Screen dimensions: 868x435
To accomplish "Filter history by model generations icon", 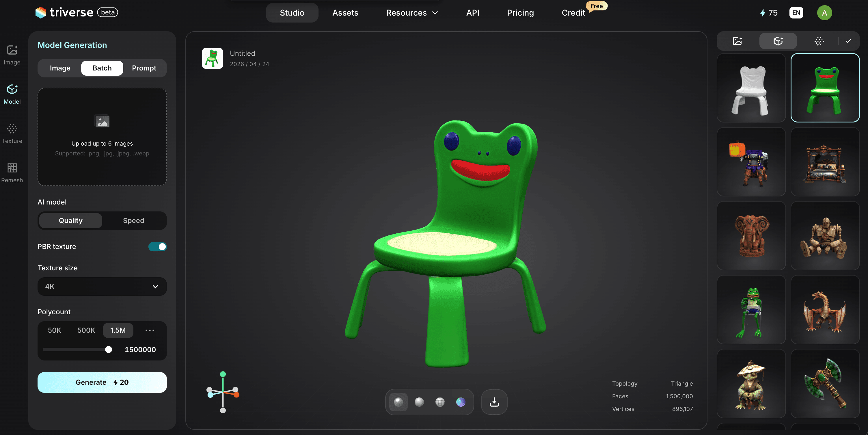I will pyautogui.click(x=778, y=41).
